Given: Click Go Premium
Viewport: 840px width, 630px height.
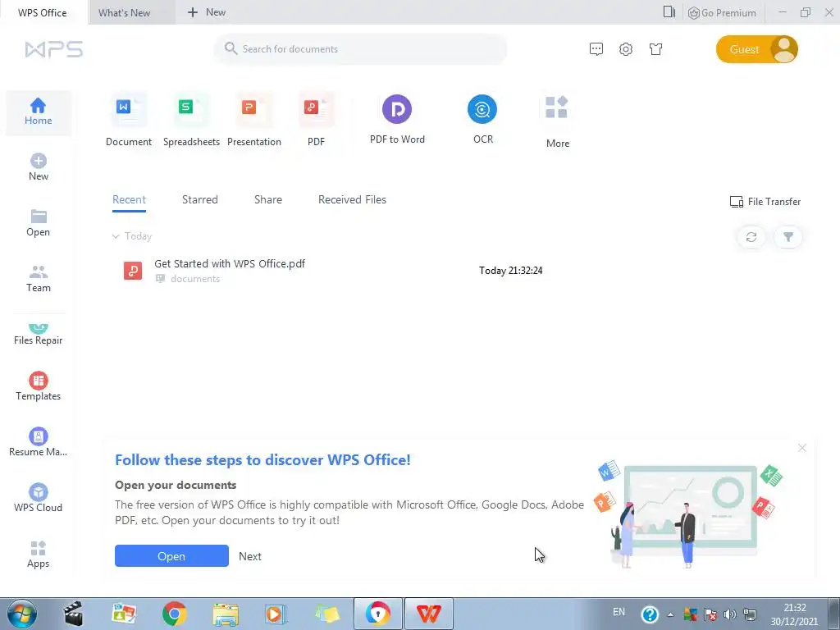Looking at the screenshot, I should 722,12.
